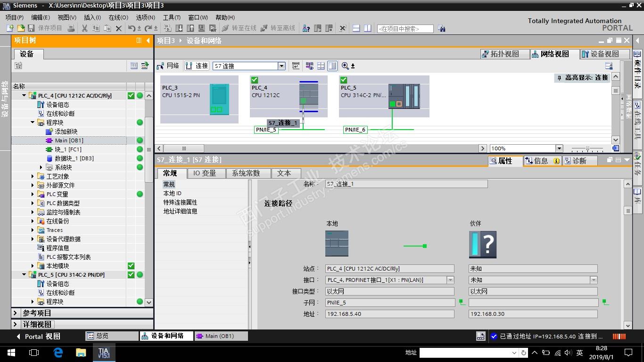Expand the 系统块 tree folder

[41, 167]
